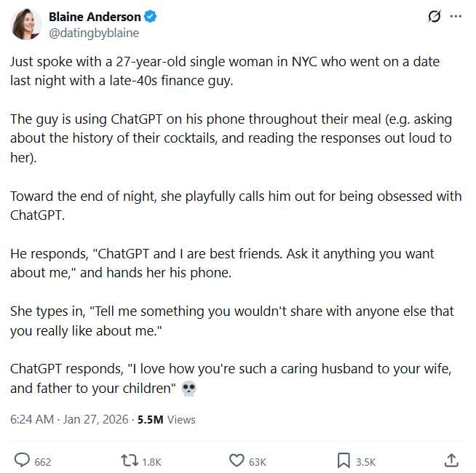Click the share upload arrow icon

[x=451, y=460]
